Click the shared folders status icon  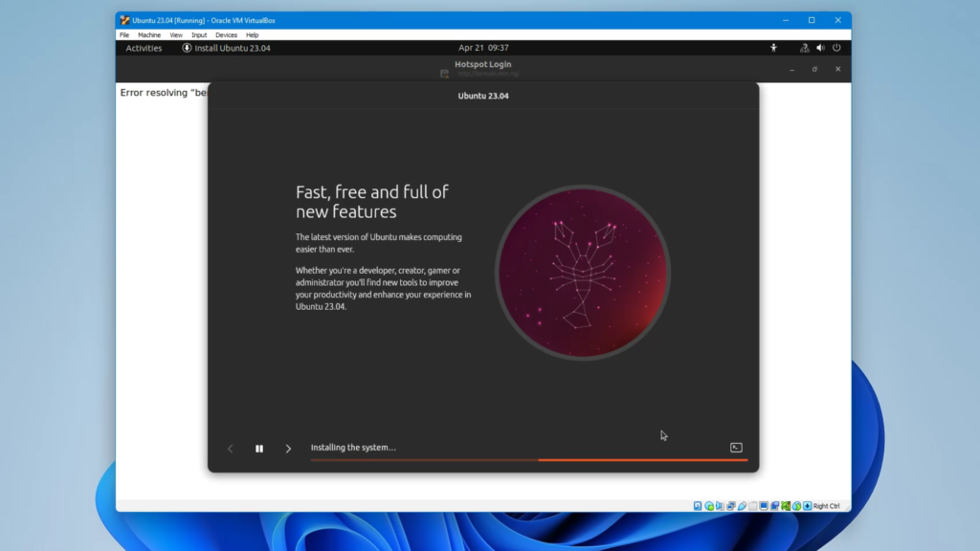(752, 506)
